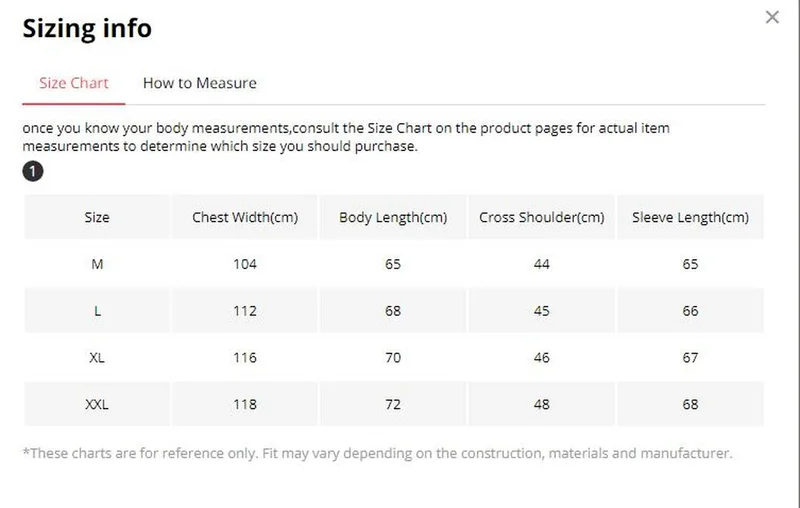Close the Sizing info dialog
The height and width of the screenshot is (508, 800).
coord(772,17)
